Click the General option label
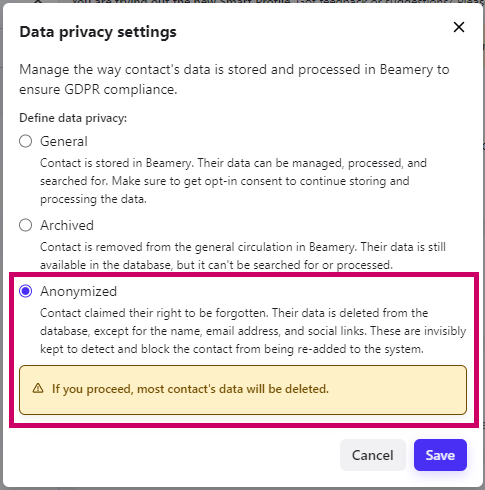The height and width of the screenshot is (490, 485). [64, 141]
